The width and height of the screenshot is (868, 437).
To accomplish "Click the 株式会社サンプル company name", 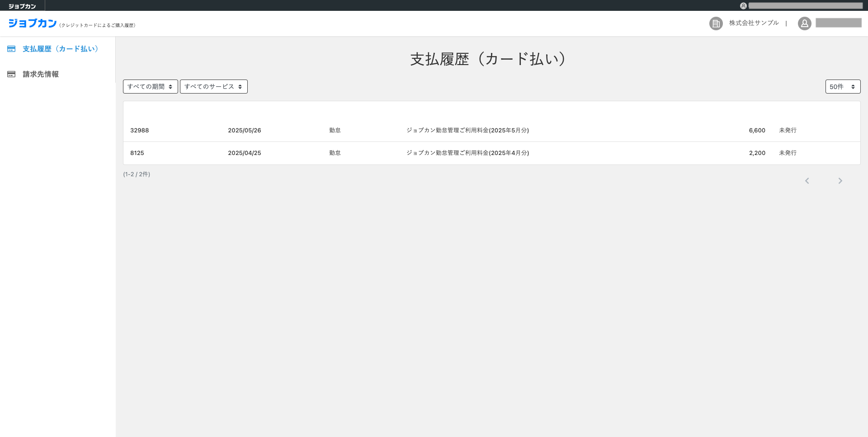I will click(x=754, y=23).
